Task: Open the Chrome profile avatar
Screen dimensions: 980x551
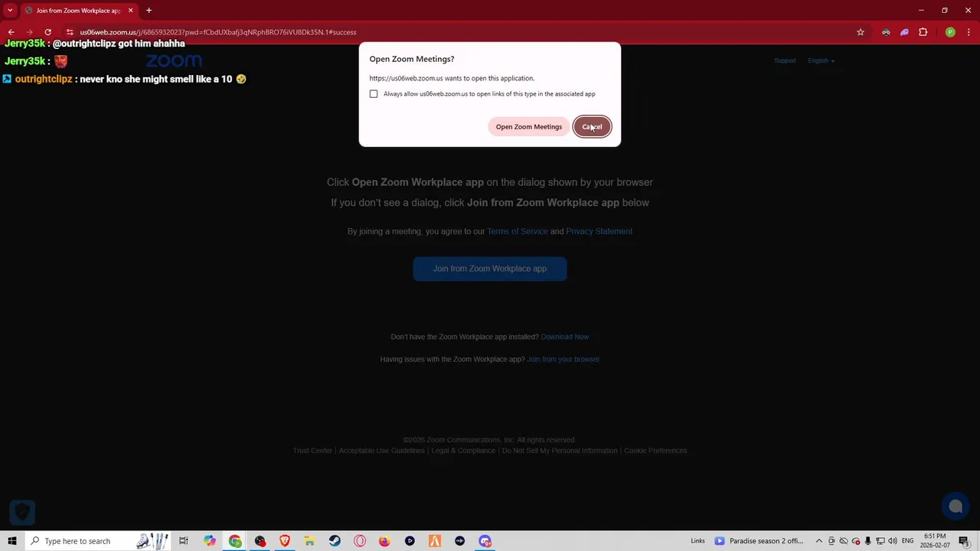Action: tap(950, 32)
